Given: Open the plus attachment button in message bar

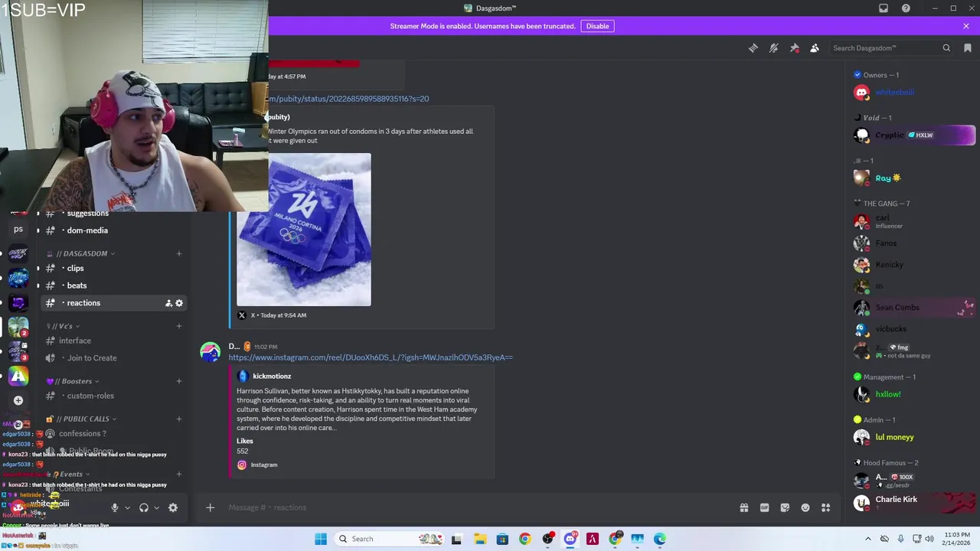Looking at the screenshot, I should pyautogui.click(x=210, y=507).
